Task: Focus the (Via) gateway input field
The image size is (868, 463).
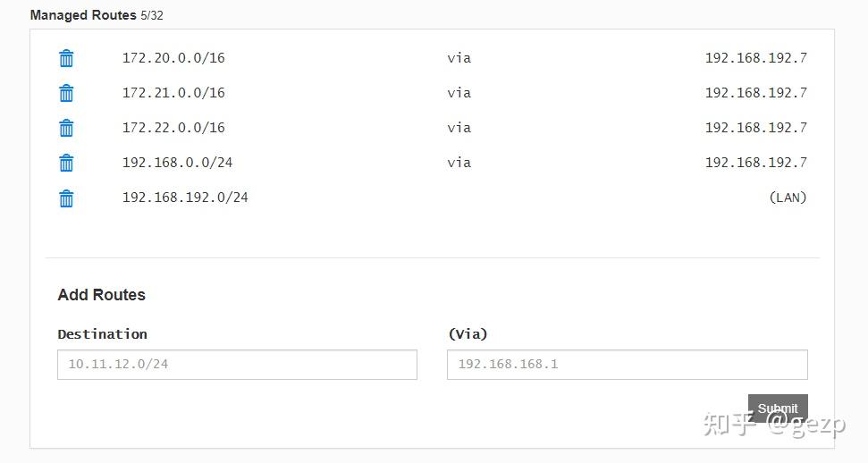Action: [628, 365]
